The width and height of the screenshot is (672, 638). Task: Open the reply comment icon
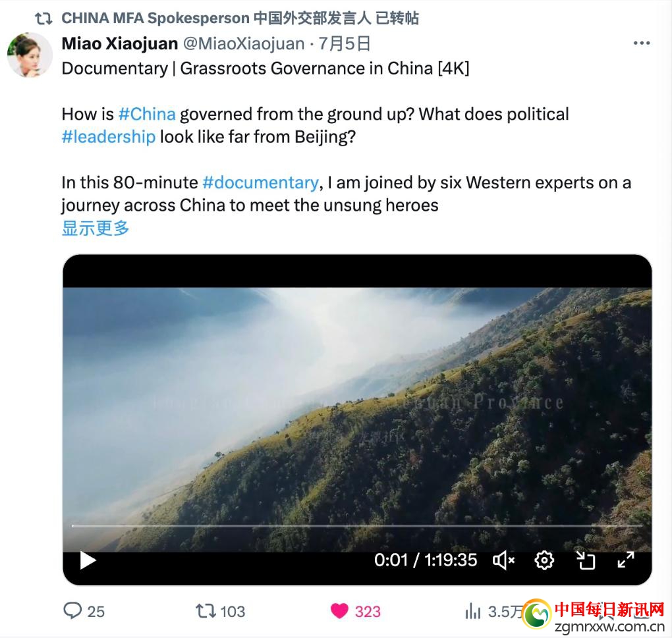tap(72, 610)
